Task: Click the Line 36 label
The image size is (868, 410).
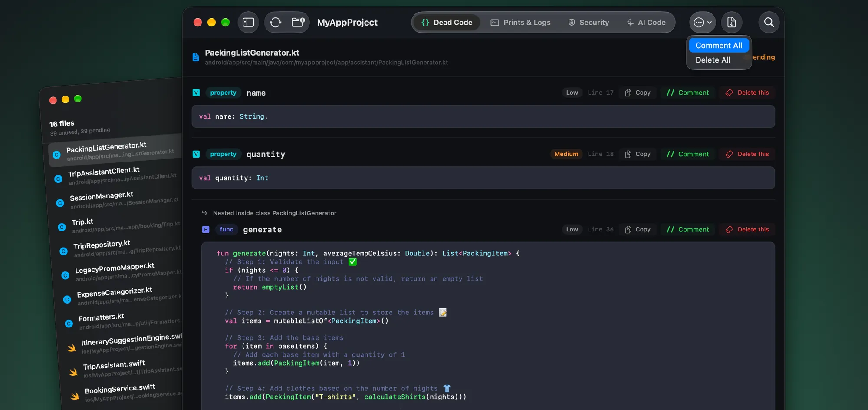Action: 601,229
